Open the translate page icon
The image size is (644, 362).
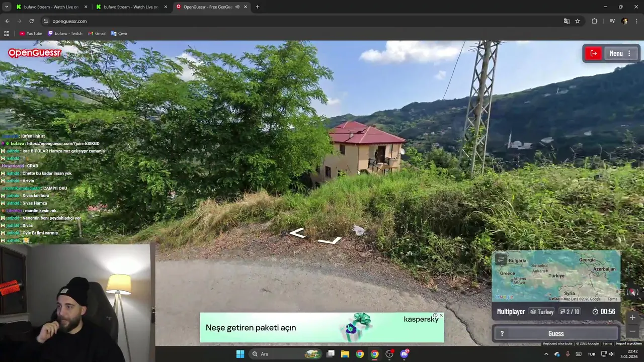567,21
